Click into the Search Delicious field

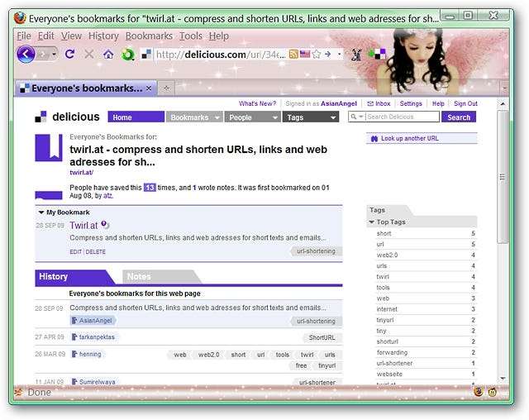[x=402, y=117]
